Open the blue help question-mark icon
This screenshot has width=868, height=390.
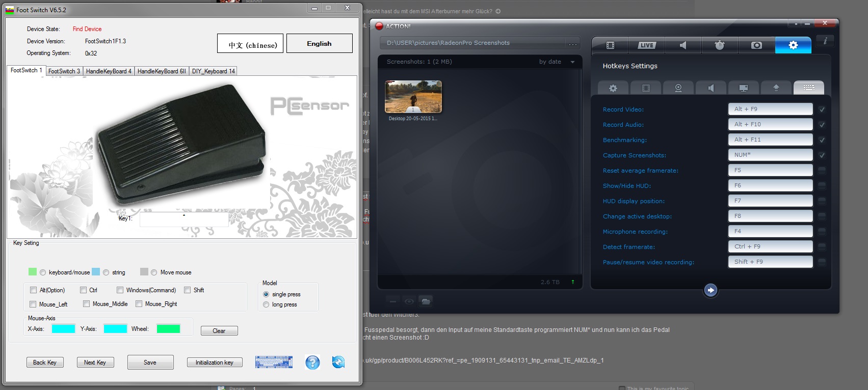312,362
